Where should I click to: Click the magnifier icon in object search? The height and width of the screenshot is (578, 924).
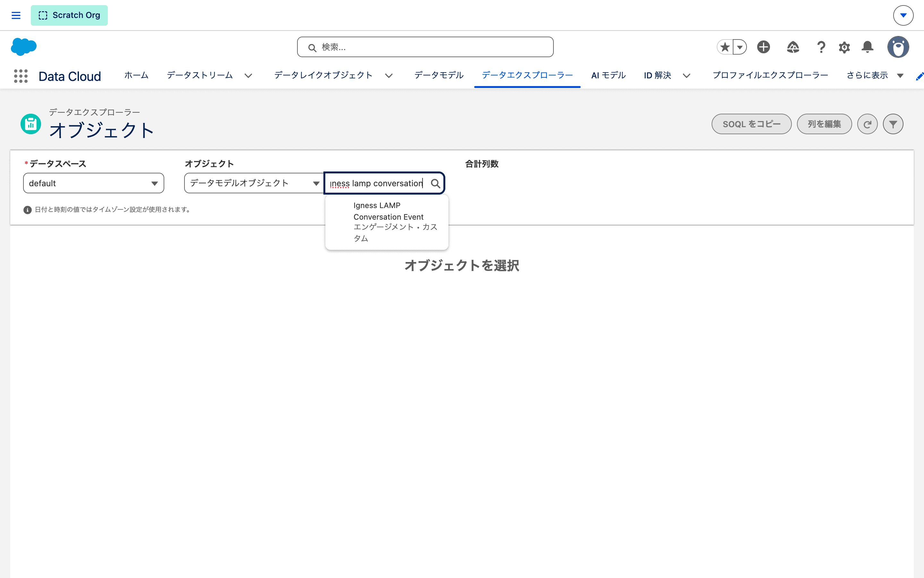coord(435,183)
